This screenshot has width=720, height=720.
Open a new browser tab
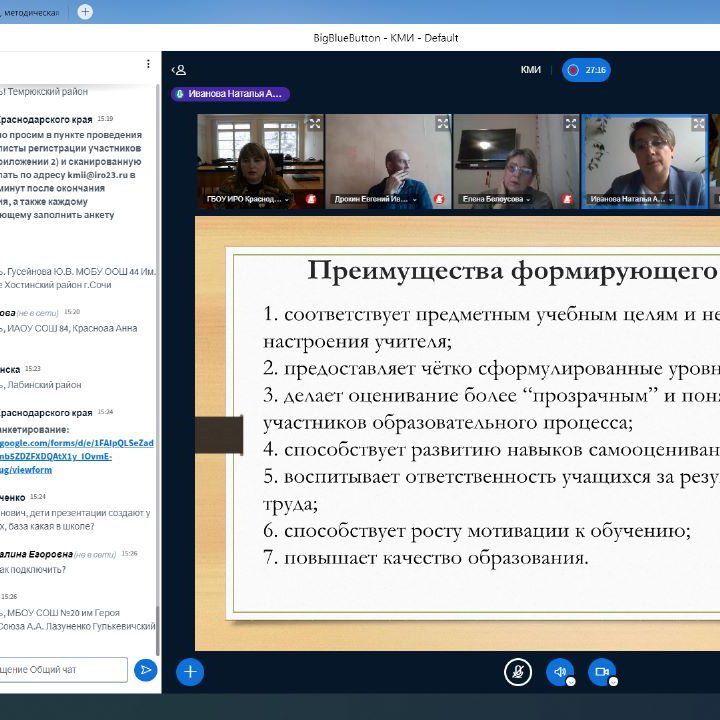pyautogui.click(x=85, y=12)
